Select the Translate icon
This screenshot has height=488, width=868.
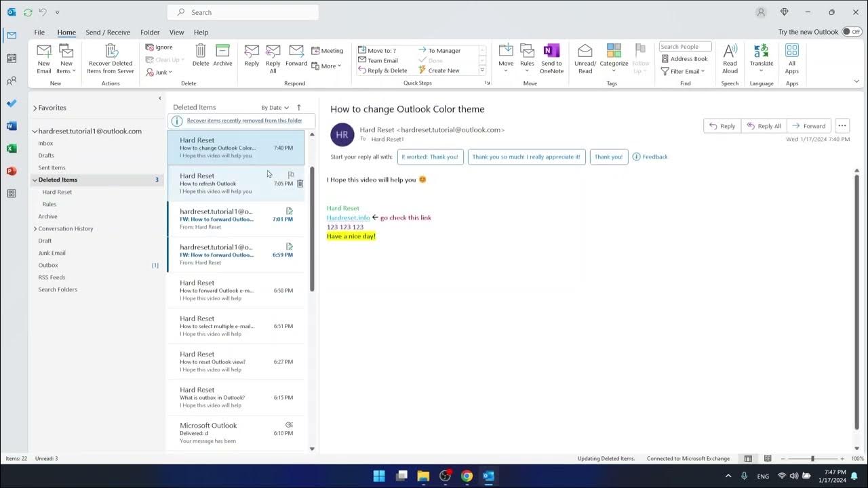[x=761, y=58]
